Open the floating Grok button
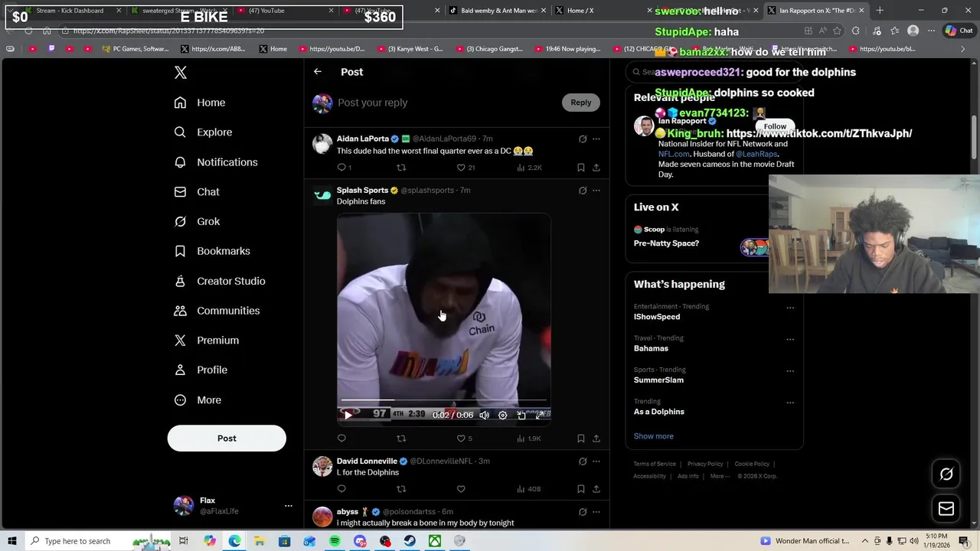 [946, 474]
